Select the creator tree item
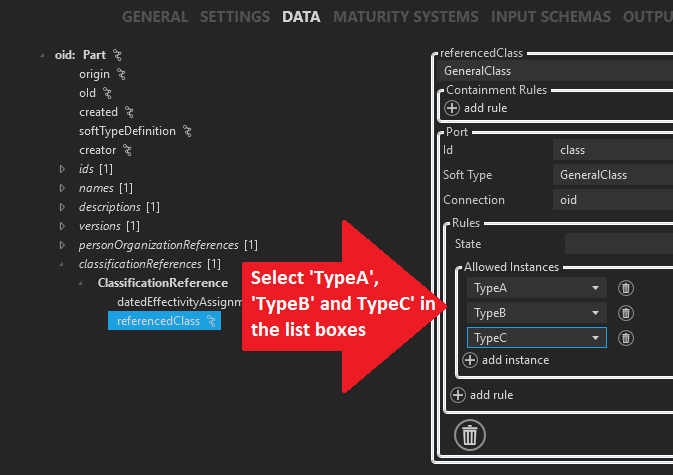The image size is (673, 475). [97, 150]
